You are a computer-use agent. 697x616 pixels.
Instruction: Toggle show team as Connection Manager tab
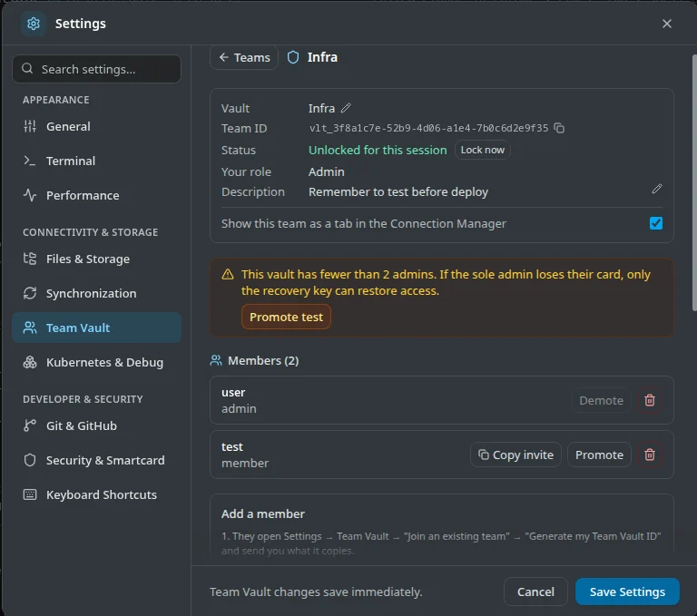655,223
